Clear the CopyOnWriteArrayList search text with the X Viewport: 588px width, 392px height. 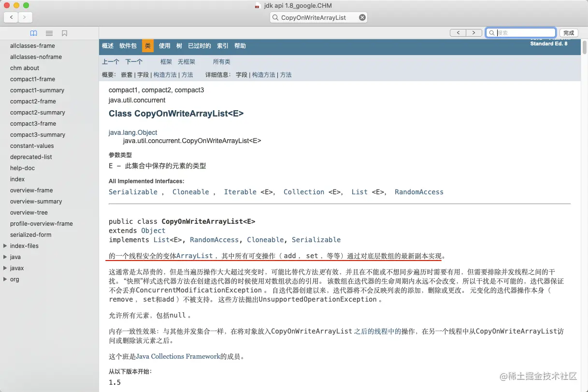click(x=362, y=17)
